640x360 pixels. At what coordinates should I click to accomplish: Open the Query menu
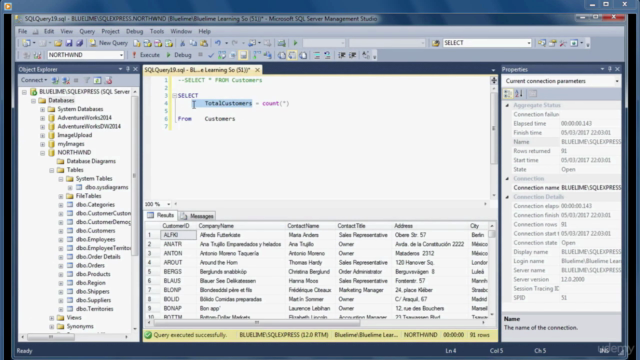(87, 31)
